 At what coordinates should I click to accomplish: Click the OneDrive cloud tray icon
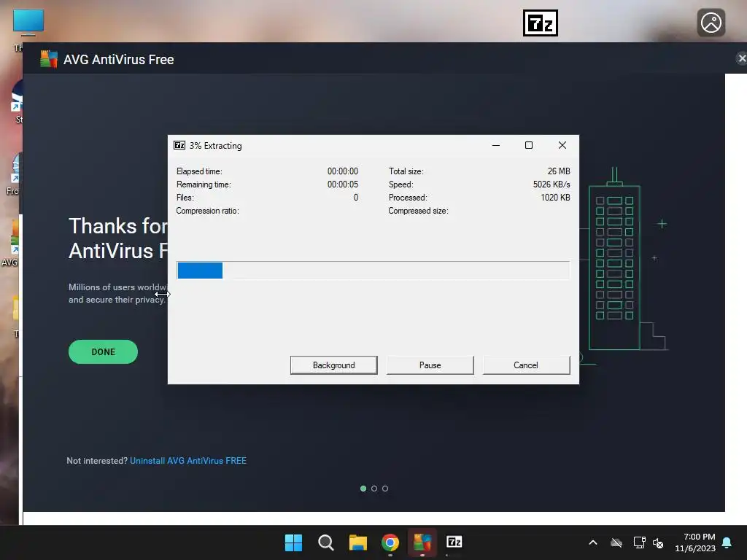616,542
